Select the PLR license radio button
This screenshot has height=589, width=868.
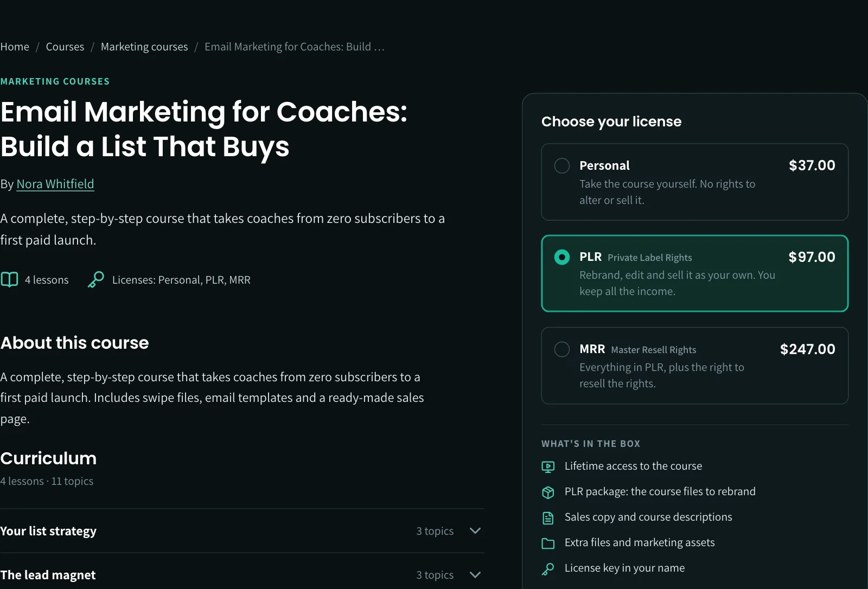(562, 257)
